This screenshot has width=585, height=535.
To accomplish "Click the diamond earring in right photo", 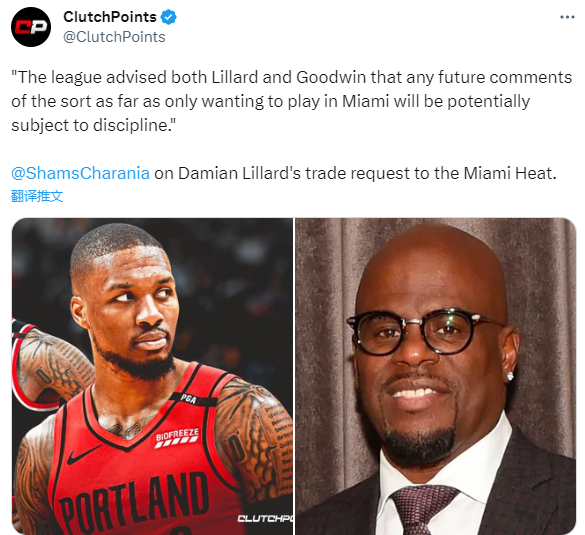I will pos(510,376).
